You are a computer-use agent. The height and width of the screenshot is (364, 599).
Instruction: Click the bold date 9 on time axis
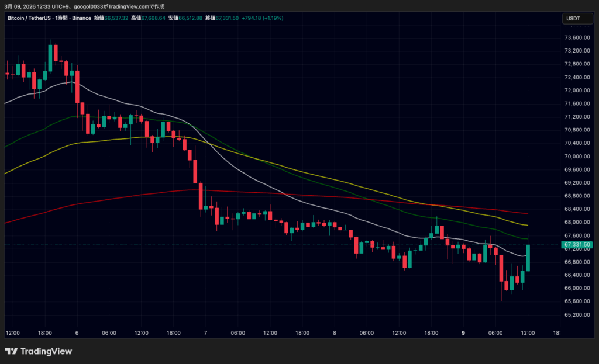coord(463,332)
